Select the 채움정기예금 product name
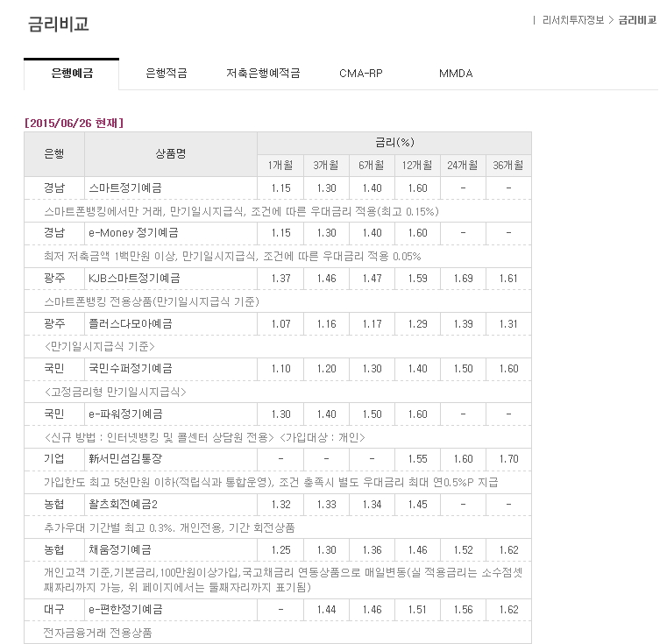Viewport: 667px width, 644px height. point(120,550)
